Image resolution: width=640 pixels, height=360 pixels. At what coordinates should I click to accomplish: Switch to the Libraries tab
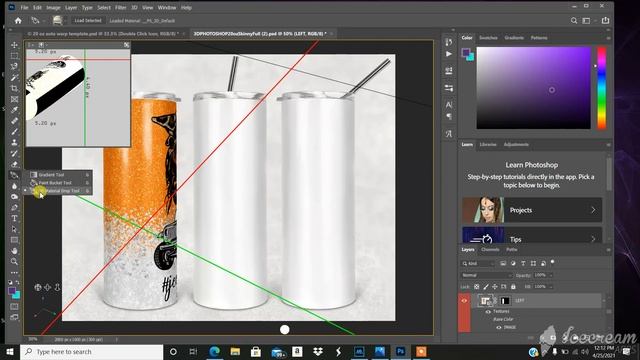(488, 144)
